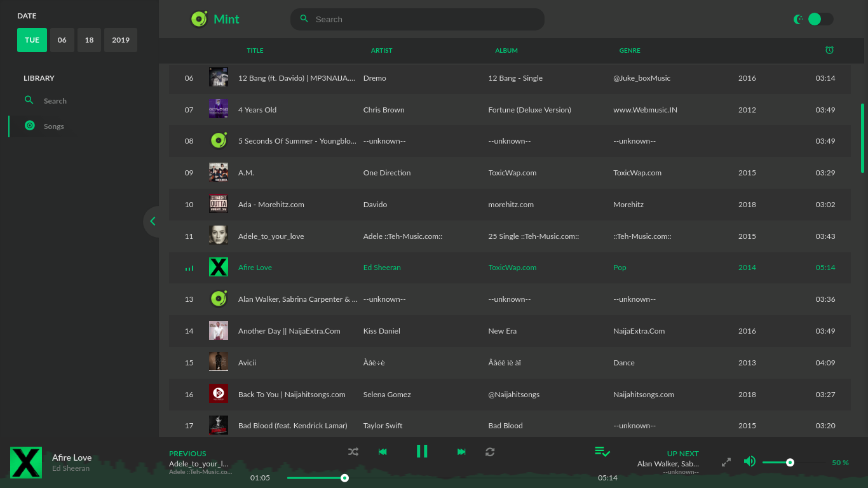
Task: Adjust the volume slider handle
Action: tap(790, 463)
